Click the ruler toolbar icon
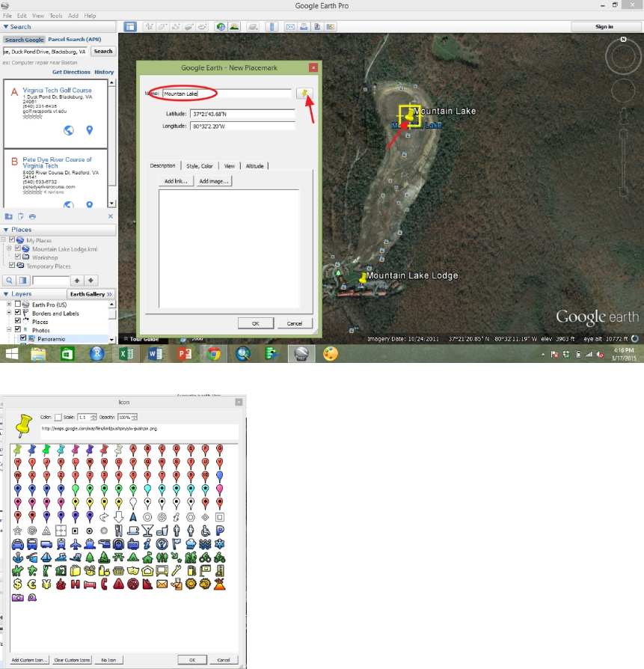Image resolution: width=644 pixels, height=669 pixels. (x=272, y=27)
